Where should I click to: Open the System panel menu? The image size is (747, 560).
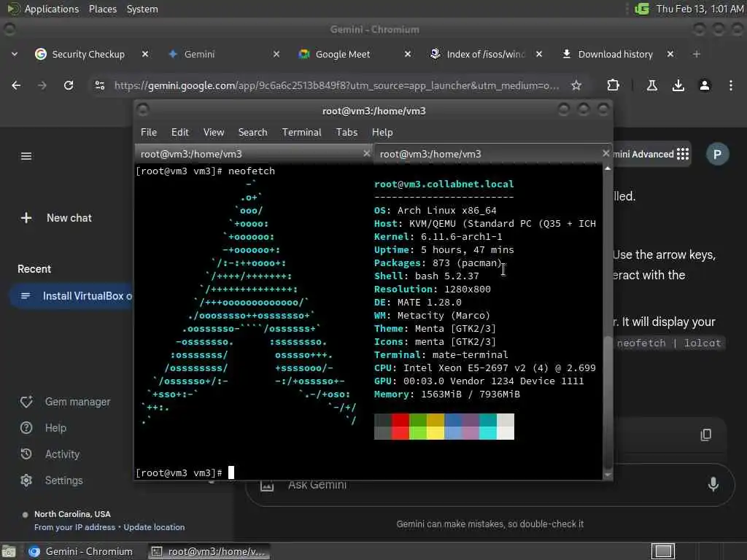142,9
